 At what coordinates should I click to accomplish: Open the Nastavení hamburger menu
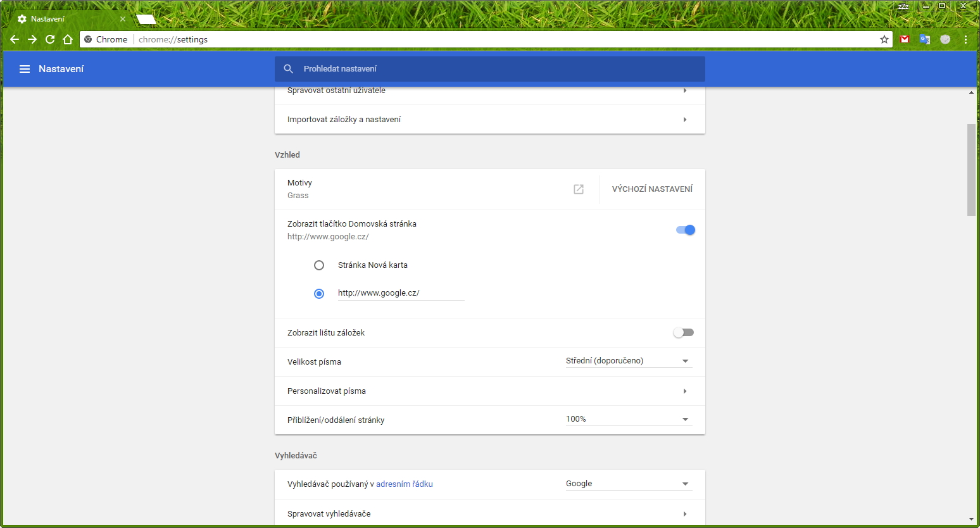[x=25, y=69]
